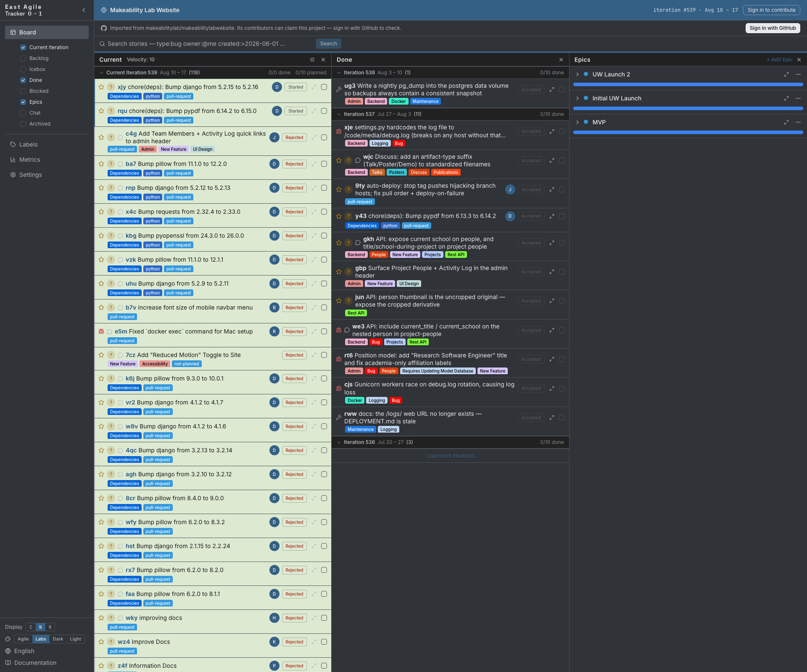This screenshot has width=807, height=672.
Task: Switch to Agile theme
Action: pos(23,639)
